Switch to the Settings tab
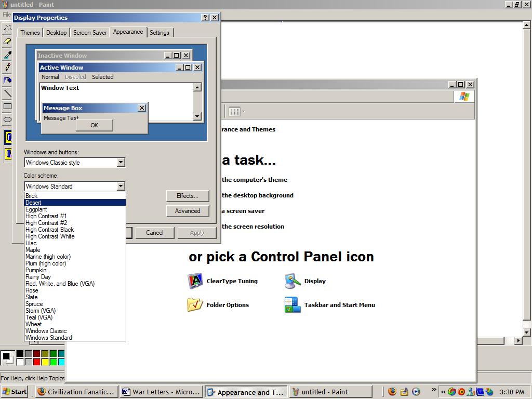This screenshot has width=532, height=399. click(159, 33)
